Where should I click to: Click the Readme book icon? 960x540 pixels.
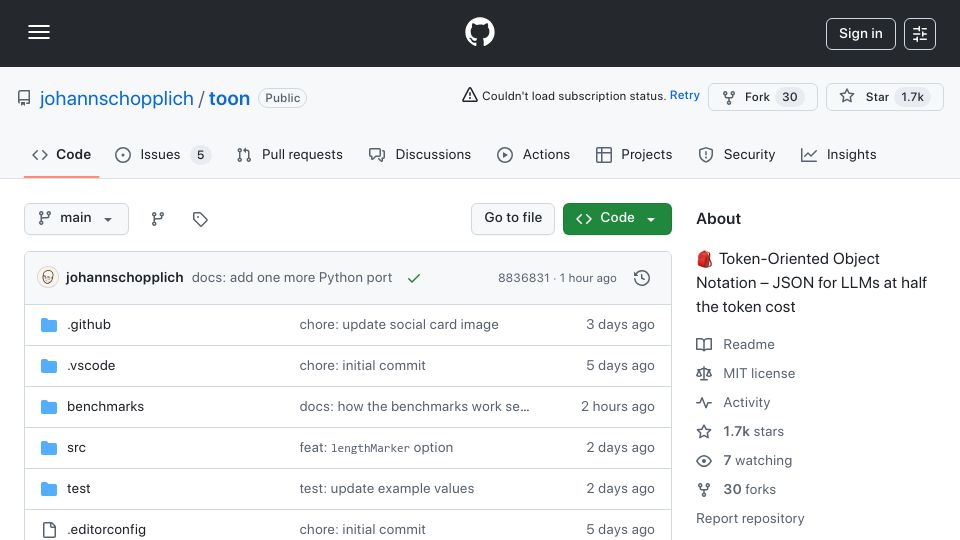pos(704,345)
